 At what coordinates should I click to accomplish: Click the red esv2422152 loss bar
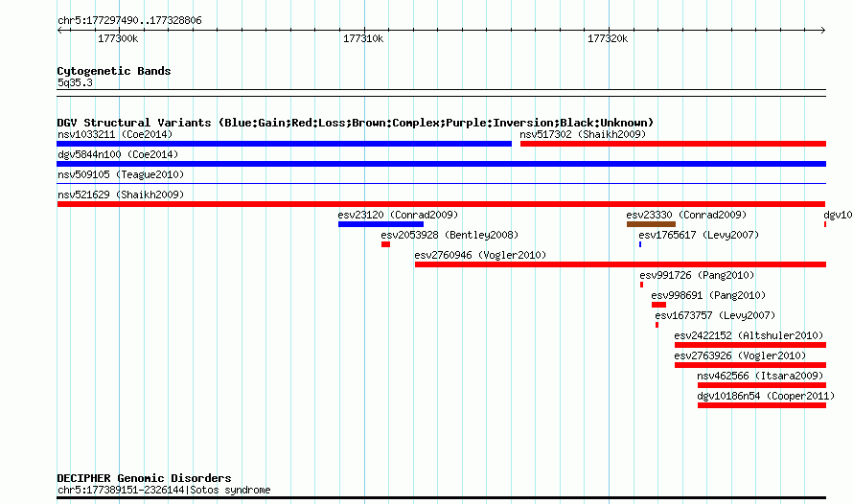click(x=750, y=345)
